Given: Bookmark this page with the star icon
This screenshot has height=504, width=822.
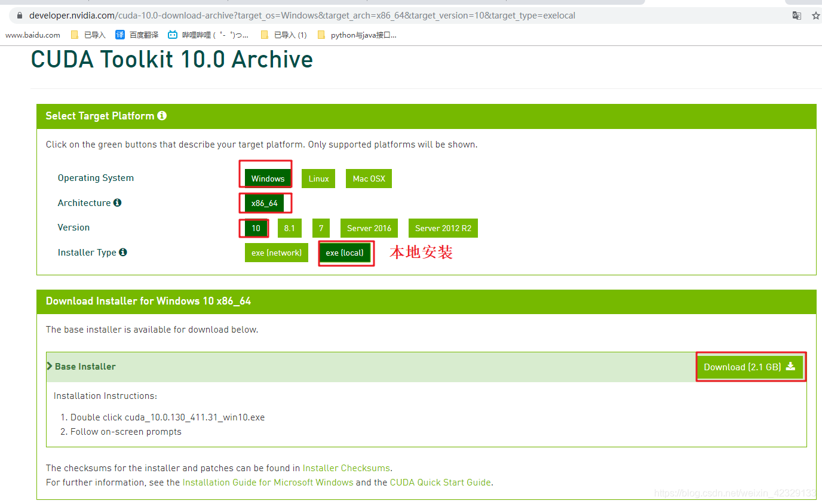Looking at the screenshot, I should [x=816, y=16].
